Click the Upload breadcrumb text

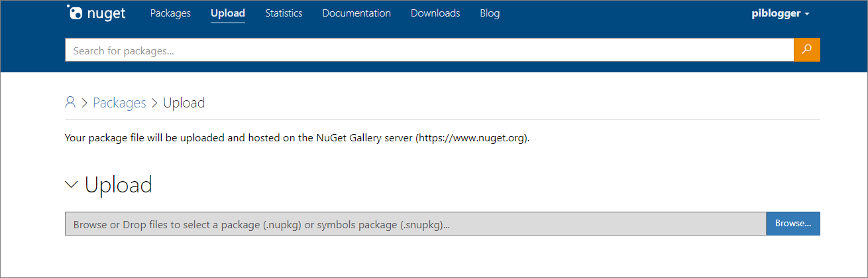point(184,103)
